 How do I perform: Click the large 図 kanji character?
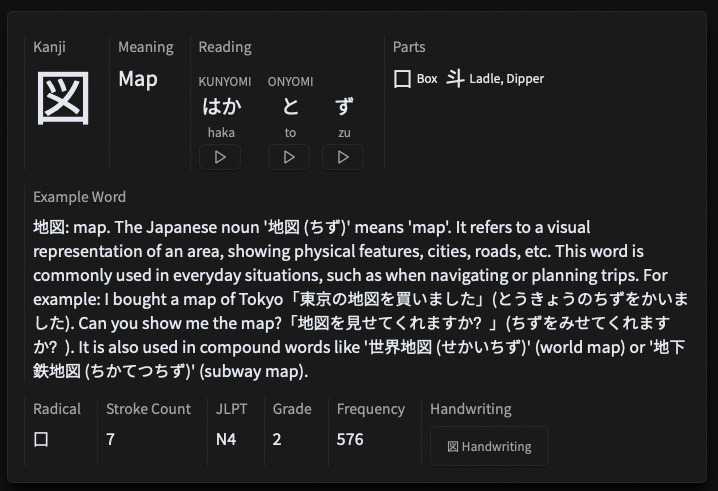(64, 99)
